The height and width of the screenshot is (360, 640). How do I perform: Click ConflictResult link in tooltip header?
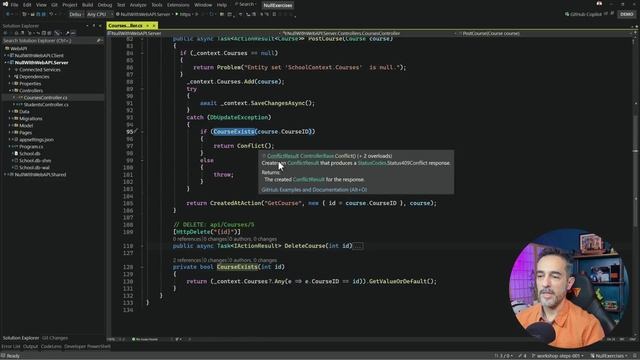pyautogui.click(x=283, y=156)
